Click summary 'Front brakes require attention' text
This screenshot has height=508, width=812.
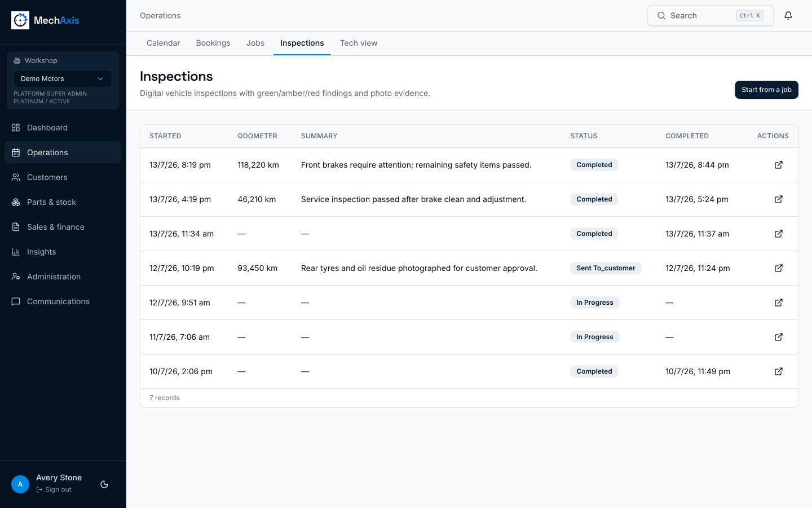[x=416, y=165]
